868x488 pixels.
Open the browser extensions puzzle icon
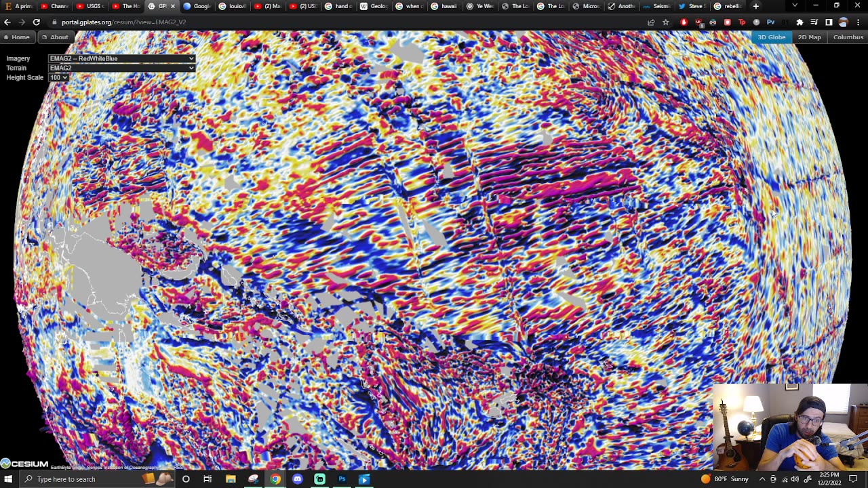pos(800,22)
